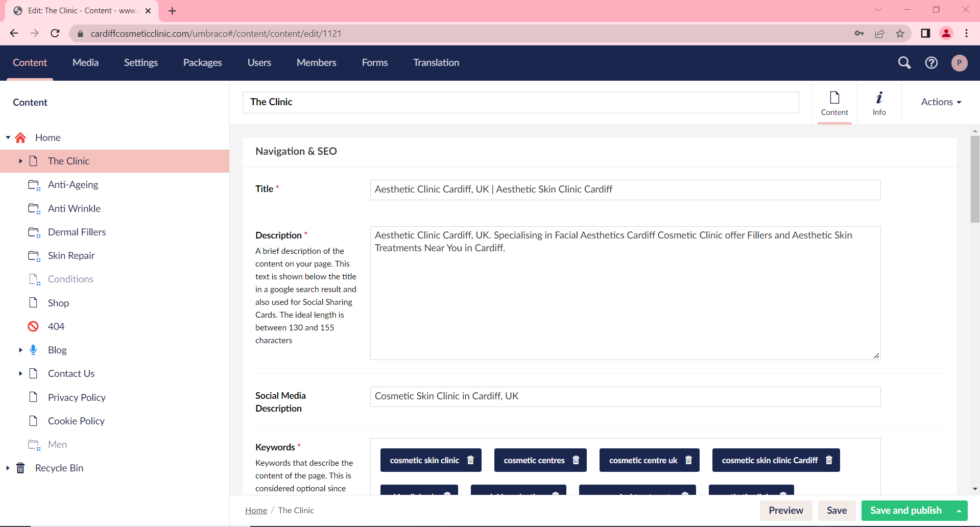This screenshot has width=980, height=527.
Task: Delete the 'cosmetic skin clinic' keyword tag
Action: point(470,460)
